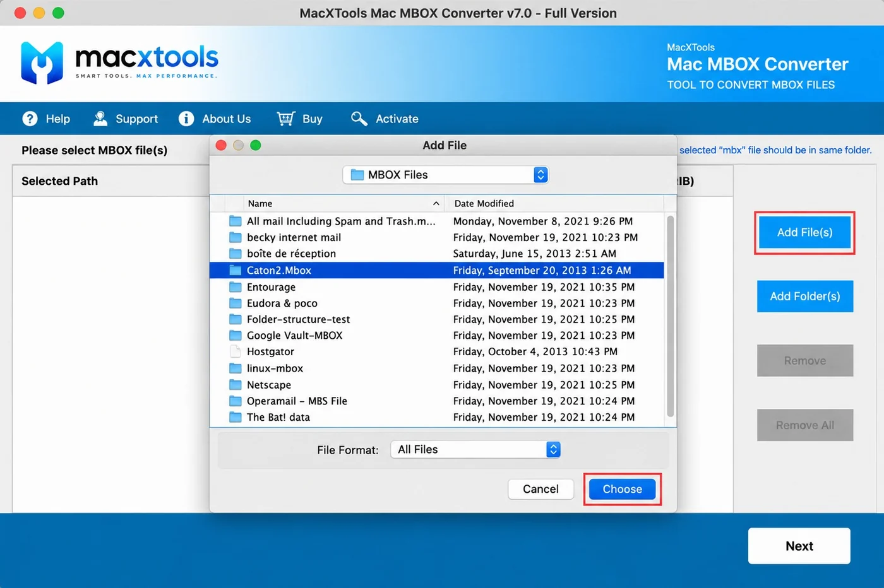Click the macxtools logo
This screenshot has height=588, width=884.
(x=119, y=62)
